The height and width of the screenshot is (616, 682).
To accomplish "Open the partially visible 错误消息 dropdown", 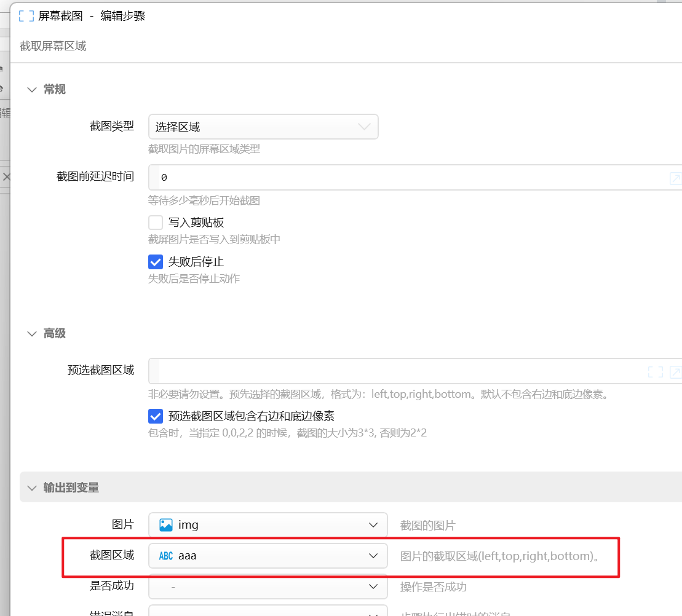I will [x=268, y=612].
